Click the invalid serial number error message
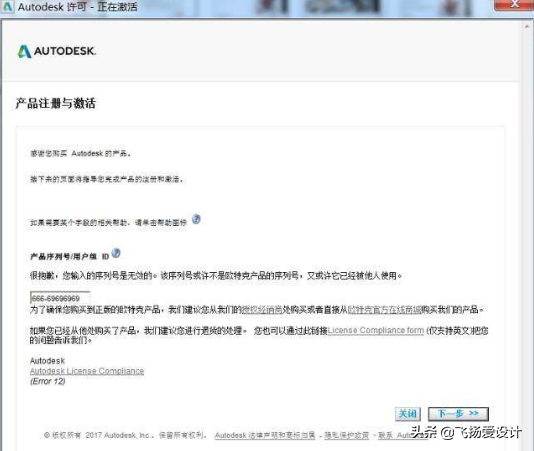This screenshot has height=451, width=534. [x=216, y=275]
